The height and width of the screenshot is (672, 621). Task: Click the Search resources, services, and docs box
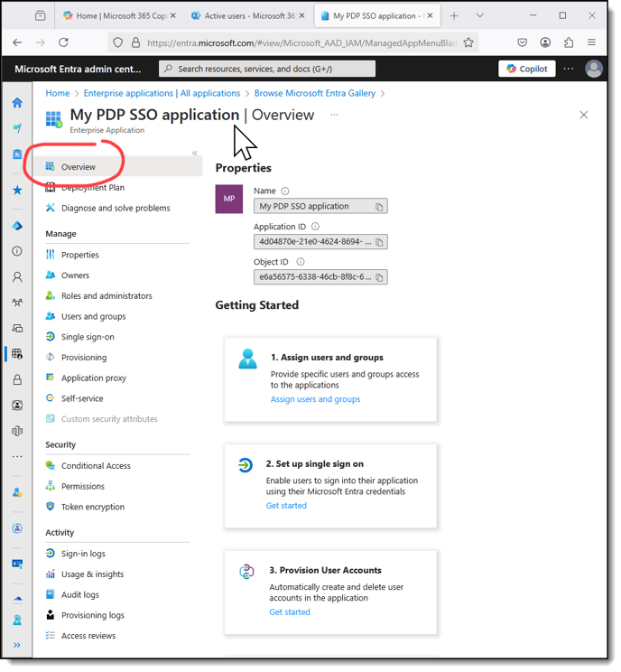[x=267, y=69]
